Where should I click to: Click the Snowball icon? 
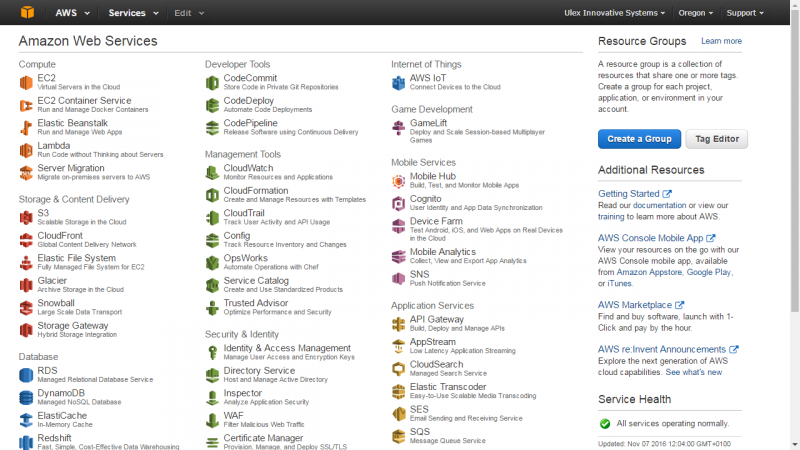[x=26, y=307]
